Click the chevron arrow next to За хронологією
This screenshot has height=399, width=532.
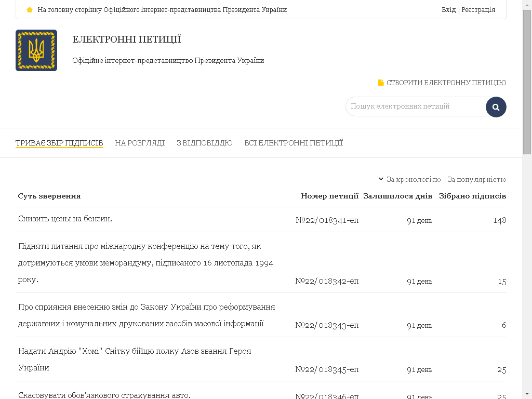point(381,179)
